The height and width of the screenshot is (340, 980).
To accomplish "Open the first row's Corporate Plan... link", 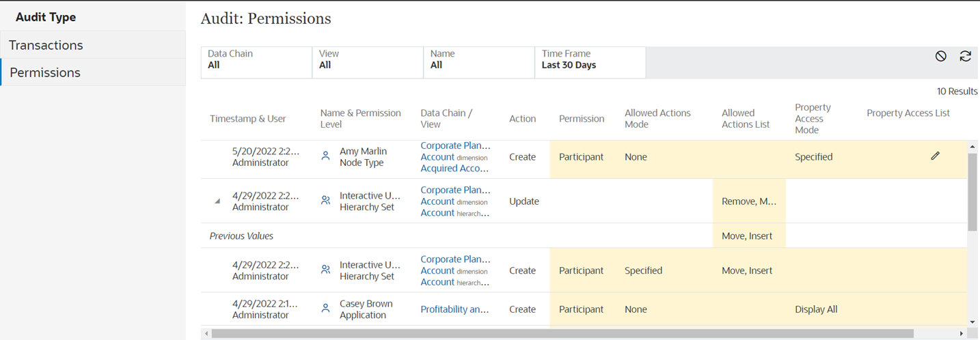I will [455, 145].
